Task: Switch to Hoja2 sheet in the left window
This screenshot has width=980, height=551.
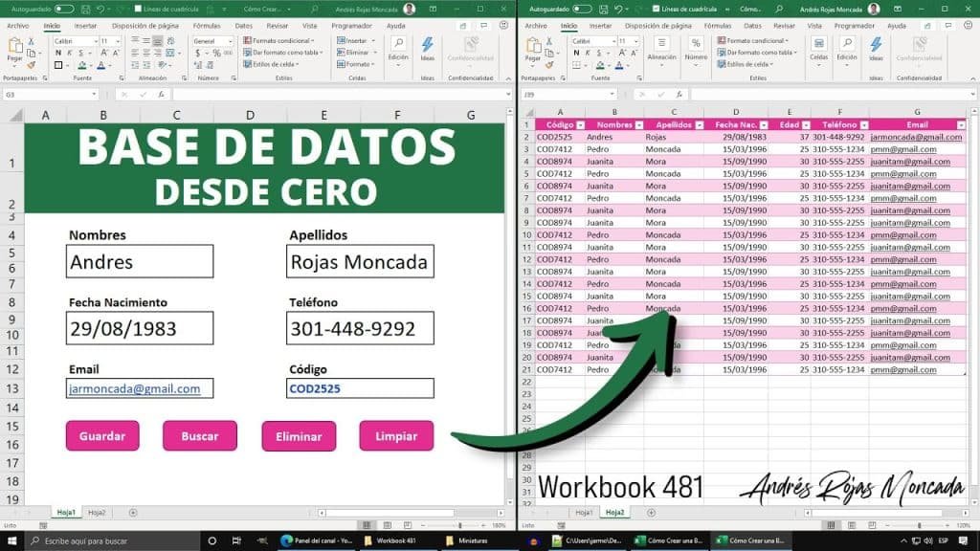Action: click(97, 513)
